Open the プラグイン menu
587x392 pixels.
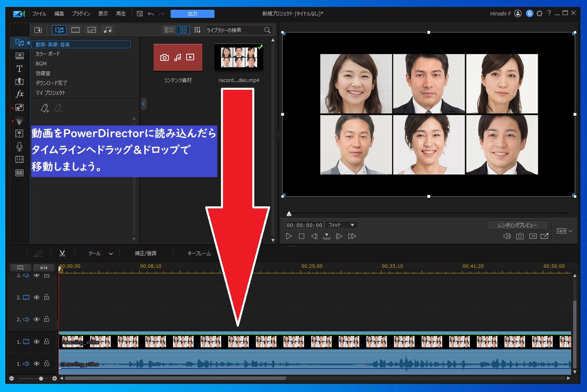[81, 13]
